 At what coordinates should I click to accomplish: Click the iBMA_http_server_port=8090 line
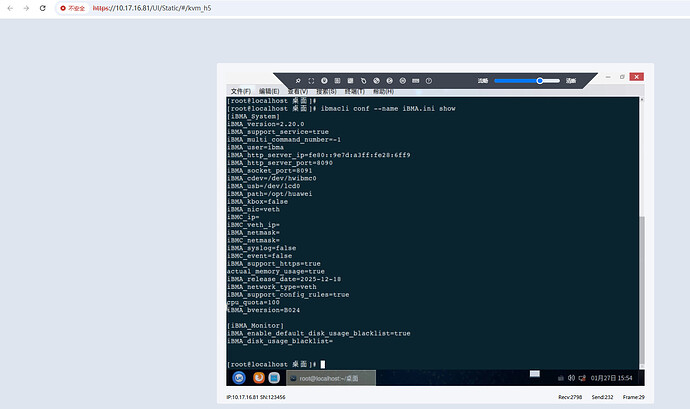(x=280, y=163)
